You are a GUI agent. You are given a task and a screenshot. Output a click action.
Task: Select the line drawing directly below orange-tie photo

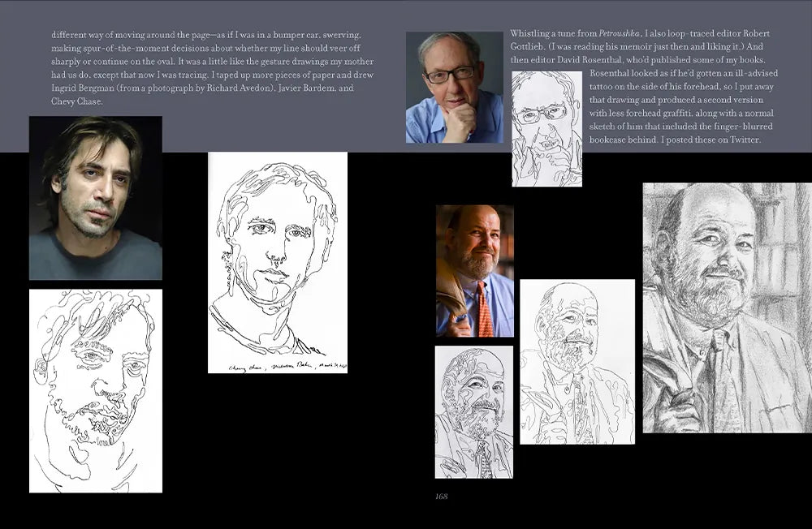coord(473,412)
